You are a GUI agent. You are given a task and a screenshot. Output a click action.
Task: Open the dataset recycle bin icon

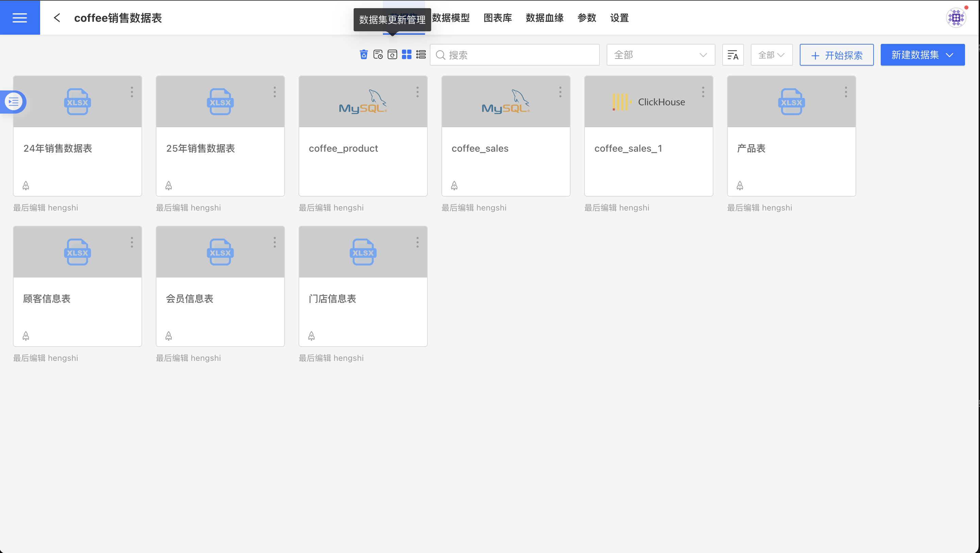tap(364, 55)
